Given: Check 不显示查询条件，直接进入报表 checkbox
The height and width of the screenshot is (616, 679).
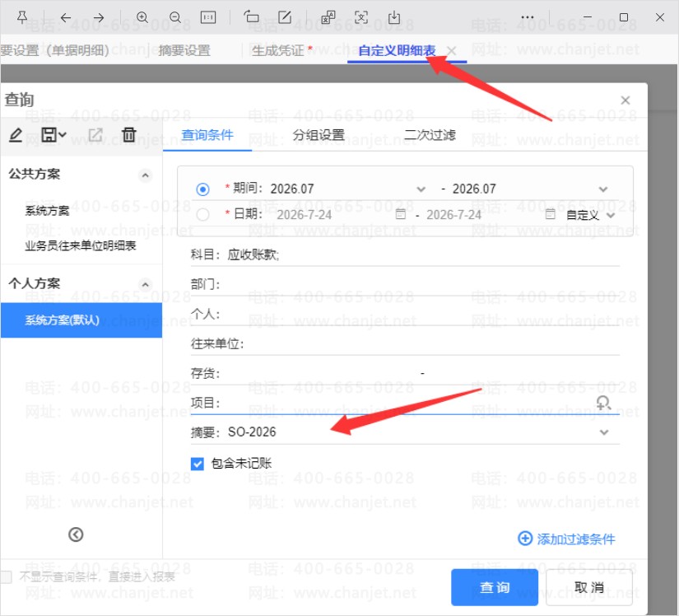Looking at the screenshot, I should [x=6, y=577].
